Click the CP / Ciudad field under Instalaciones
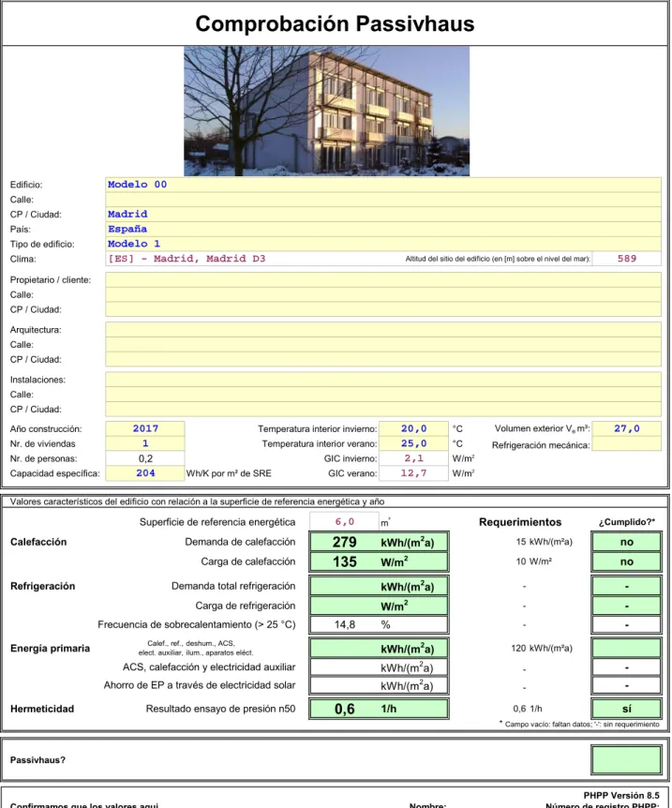Screen dimensions: 672x808 [383, 409]
